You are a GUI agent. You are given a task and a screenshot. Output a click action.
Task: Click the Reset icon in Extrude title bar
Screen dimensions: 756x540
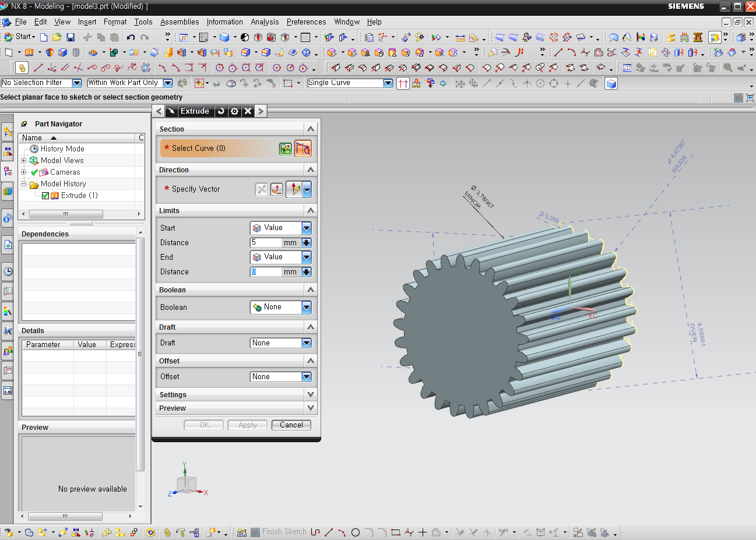pos(221,111)
